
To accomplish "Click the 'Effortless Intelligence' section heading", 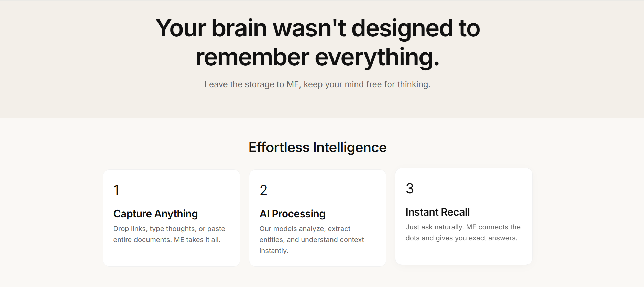I will tap(318, 147).
